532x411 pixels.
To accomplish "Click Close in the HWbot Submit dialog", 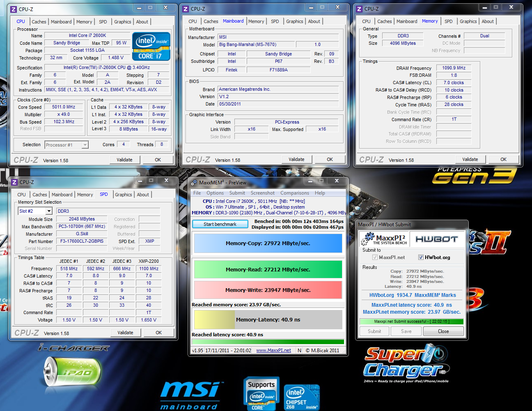I will click(443, 331).
